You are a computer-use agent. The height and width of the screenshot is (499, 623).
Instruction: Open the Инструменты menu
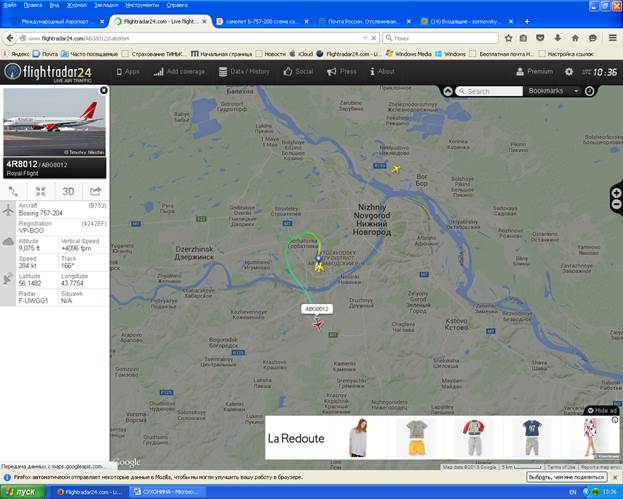[x=142, y=5]
